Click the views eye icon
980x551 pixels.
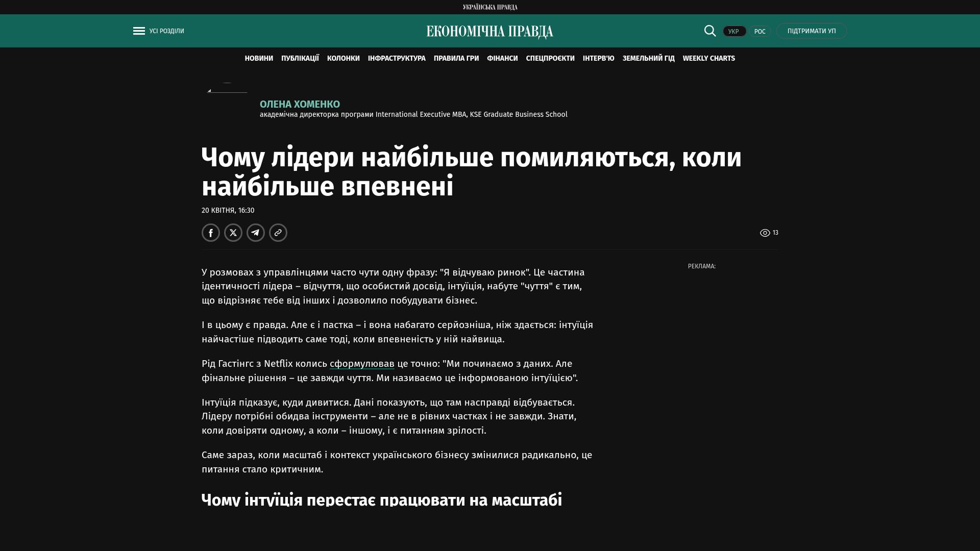click(765, 233)
